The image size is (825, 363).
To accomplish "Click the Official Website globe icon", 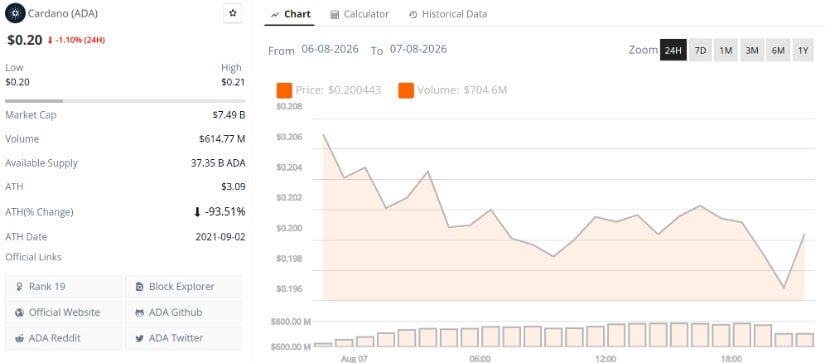I will [20, 312].
